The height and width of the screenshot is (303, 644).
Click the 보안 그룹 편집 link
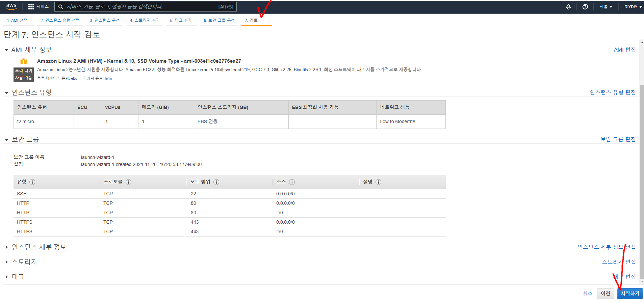[x=618, y=139]
